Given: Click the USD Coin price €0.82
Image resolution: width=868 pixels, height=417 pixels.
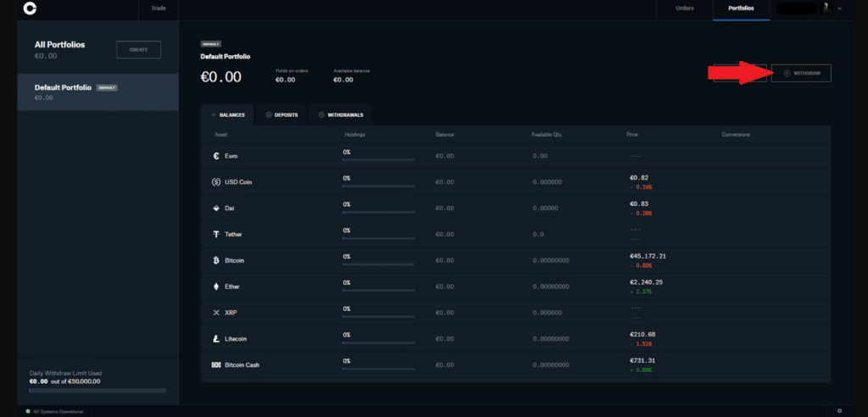Looking at the screenshot, I should pos(639,178).
